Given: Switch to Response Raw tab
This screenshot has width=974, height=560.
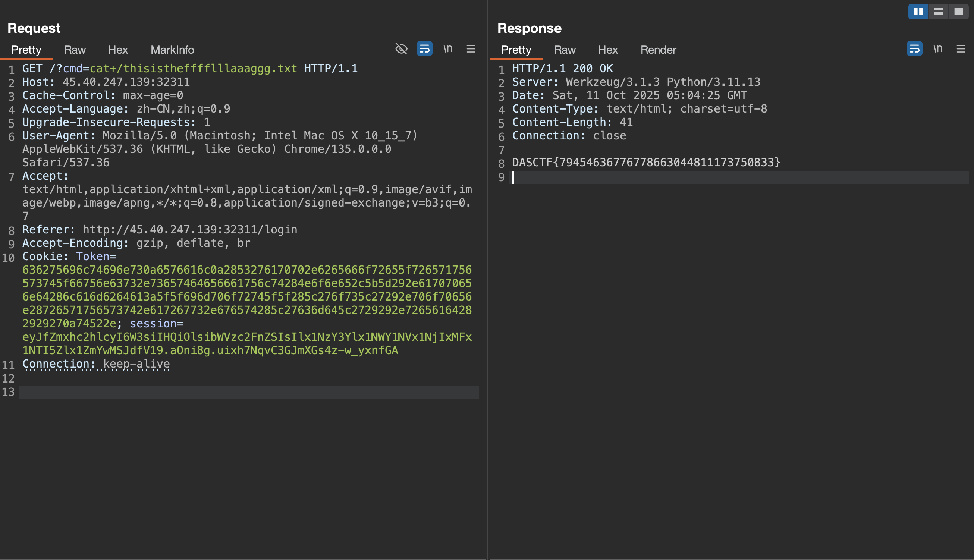Looking at the screenshot, I should pos(565,50).
